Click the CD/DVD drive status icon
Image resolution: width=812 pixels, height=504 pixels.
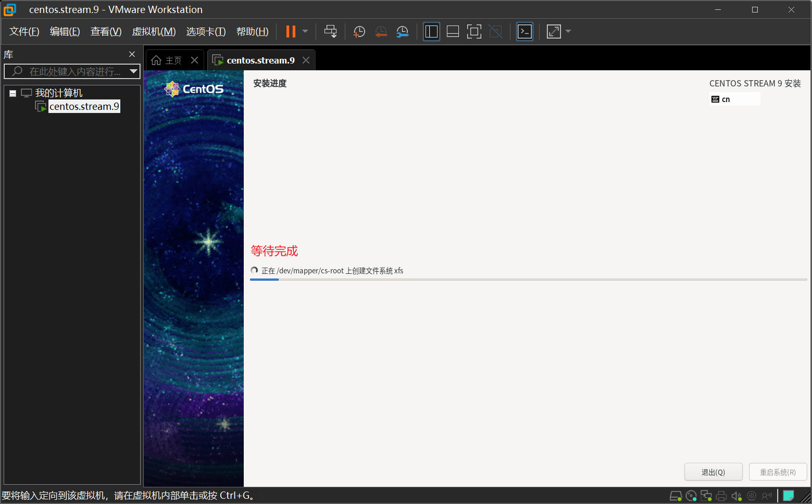pos(691,496)
